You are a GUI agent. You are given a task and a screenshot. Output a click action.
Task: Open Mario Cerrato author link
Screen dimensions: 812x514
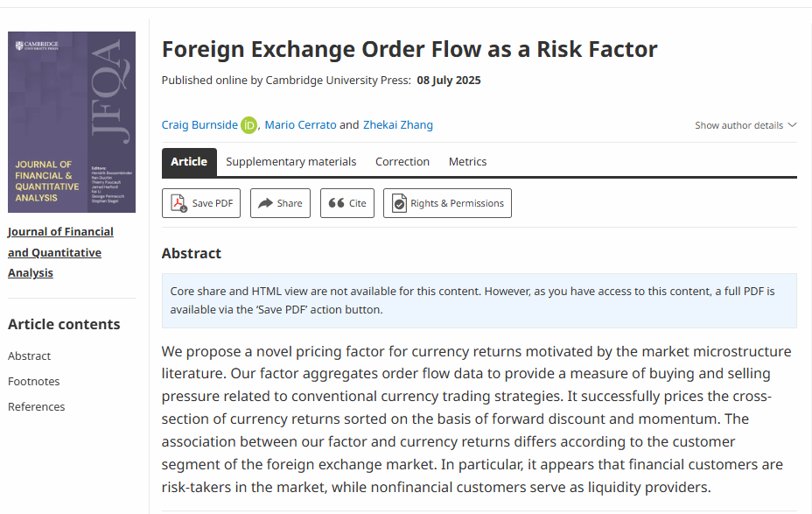pos(300,125)
